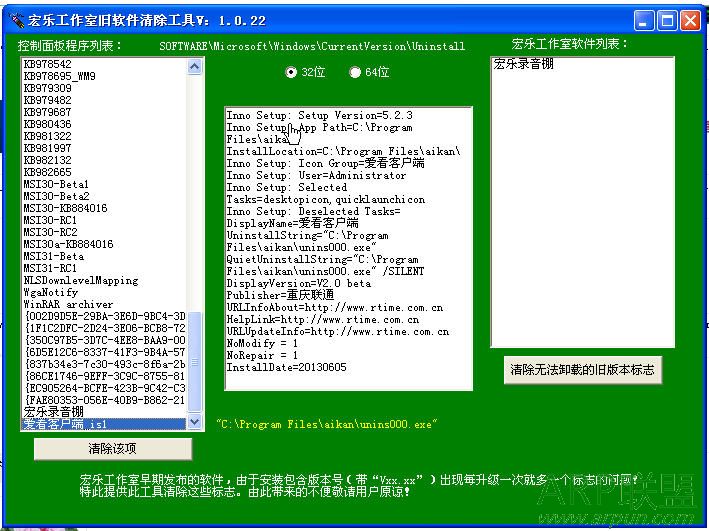This screenshot has height=531, width=709.
Task: Click the URLInfoAbout line in details
Action: coord(335,308)
